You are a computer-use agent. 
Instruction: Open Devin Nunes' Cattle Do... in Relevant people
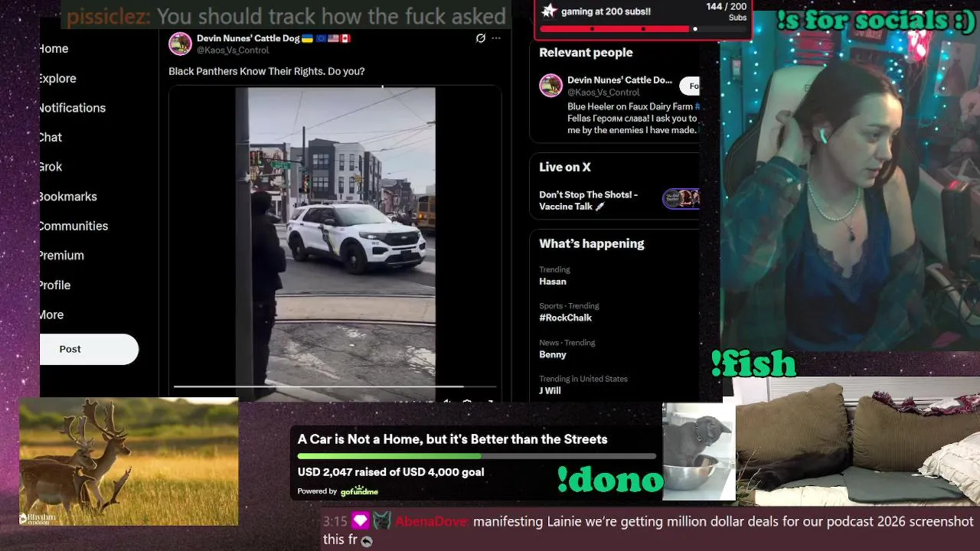pos(619,80)
